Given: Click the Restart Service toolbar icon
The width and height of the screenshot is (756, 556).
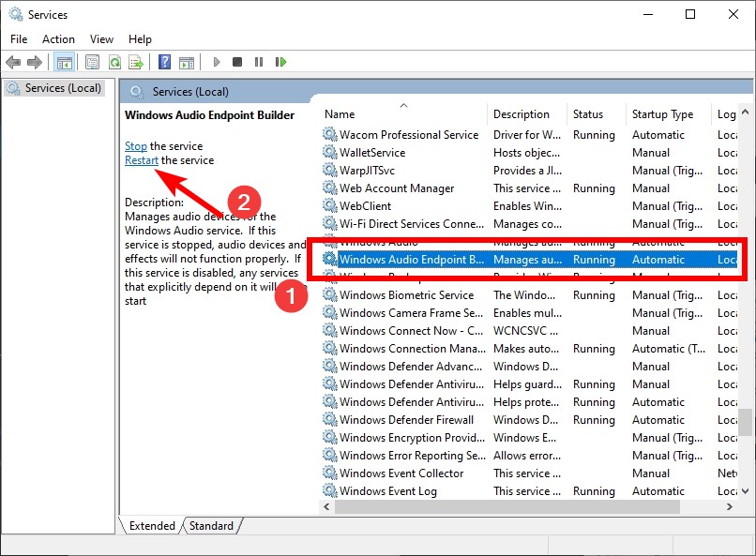Looking at the screenshot, I should coord(280,62).
